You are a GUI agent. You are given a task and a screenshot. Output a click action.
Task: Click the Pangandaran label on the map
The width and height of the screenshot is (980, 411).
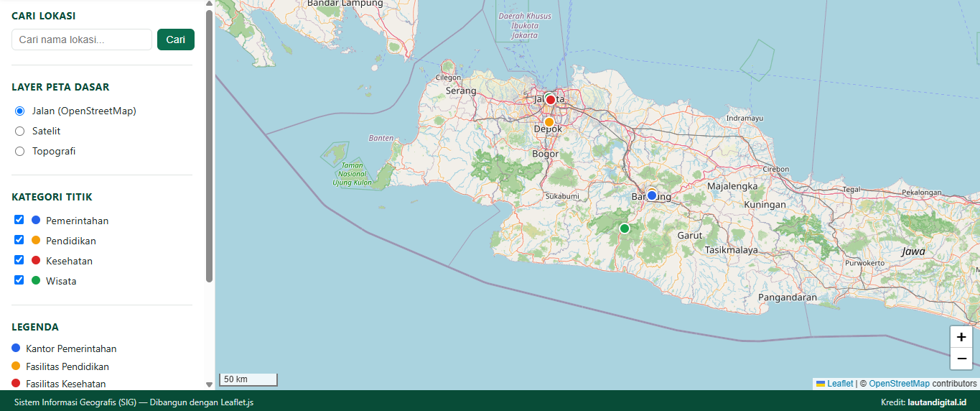788,297
